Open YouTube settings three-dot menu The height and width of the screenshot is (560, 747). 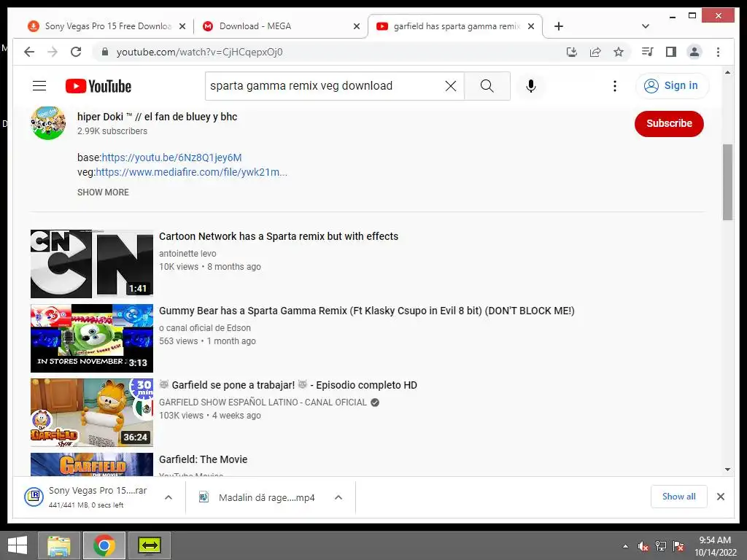pos(614,86)
